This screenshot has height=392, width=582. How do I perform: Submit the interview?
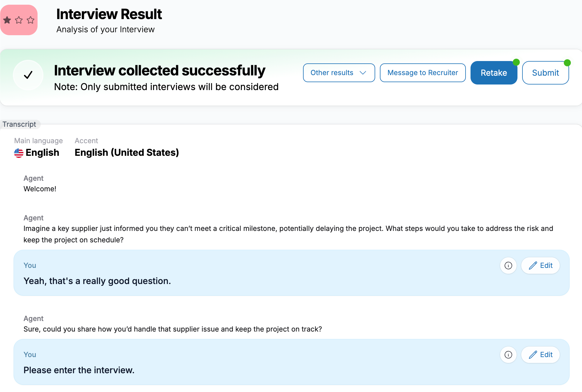(x=545, y=73)
